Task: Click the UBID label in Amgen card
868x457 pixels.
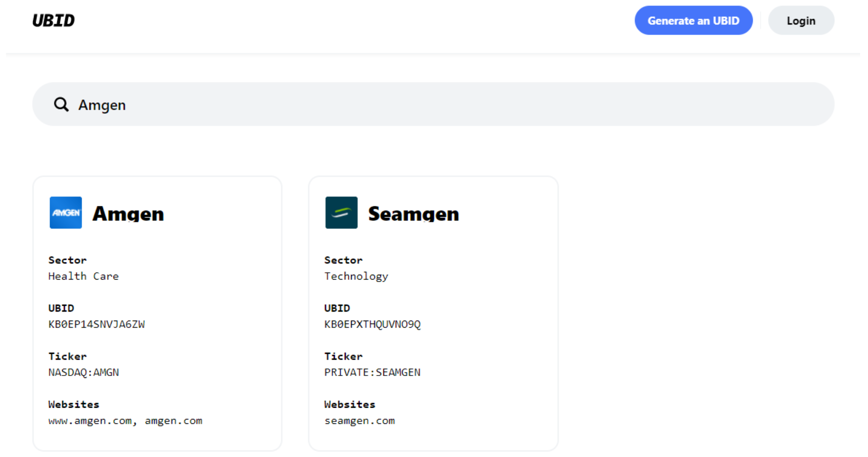Action: point(61,308)
